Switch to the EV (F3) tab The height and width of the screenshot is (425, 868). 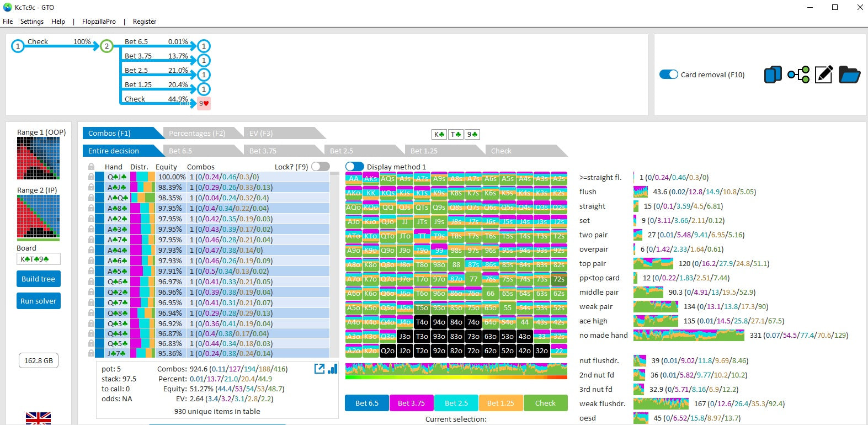pos(261,133)
